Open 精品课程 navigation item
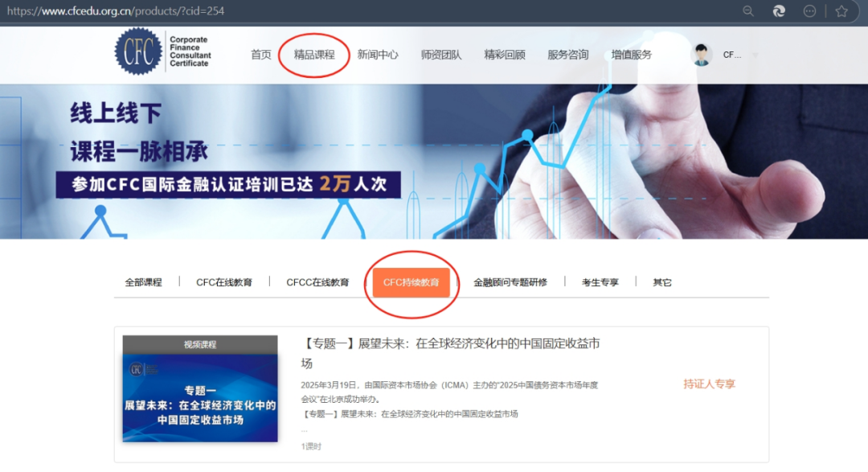This screenshot has height=472, width=868. pyautogui.click(x=314, y=55)
